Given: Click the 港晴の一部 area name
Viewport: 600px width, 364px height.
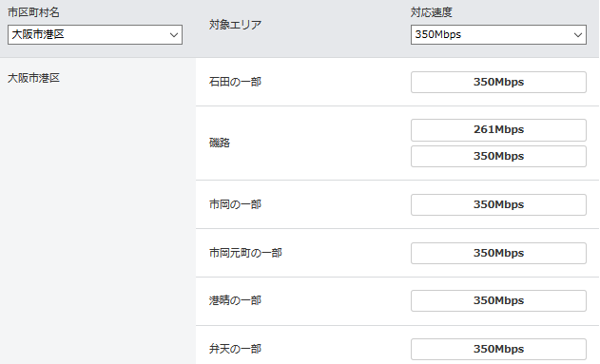Looking at the screenshot, I should point(235,300).
